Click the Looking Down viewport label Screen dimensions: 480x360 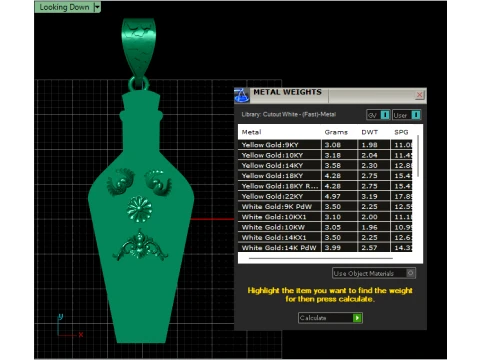(x=64, y=7)
